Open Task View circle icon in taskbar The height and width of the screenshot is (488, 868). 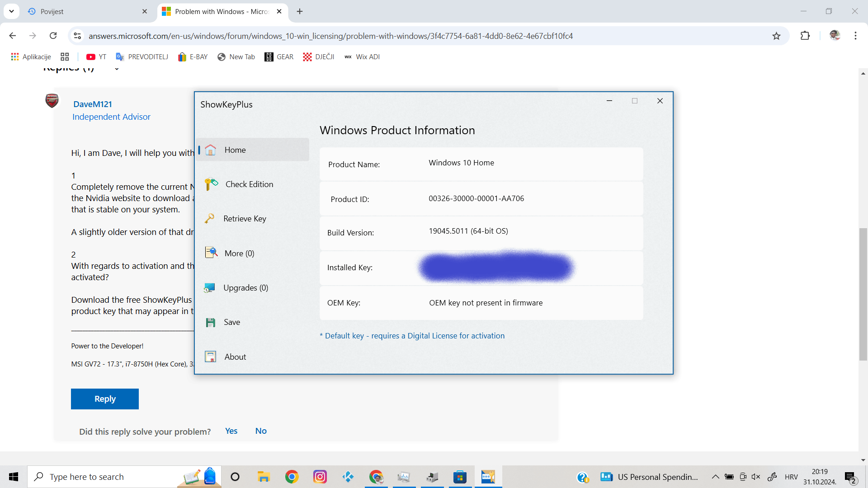point(235,477)
